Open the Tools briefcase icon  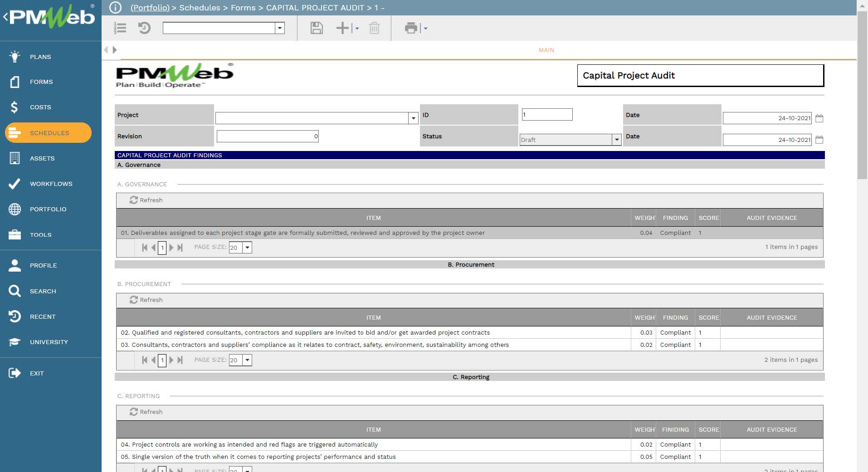coord(15,234)
